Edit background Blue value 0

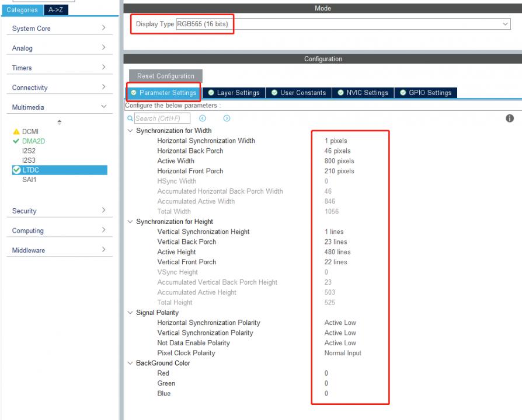[326, 393]
